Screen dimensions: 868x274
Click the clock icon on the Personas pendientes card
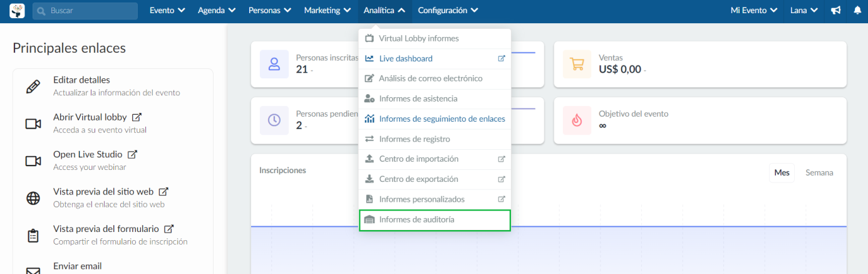coord(274,120)
